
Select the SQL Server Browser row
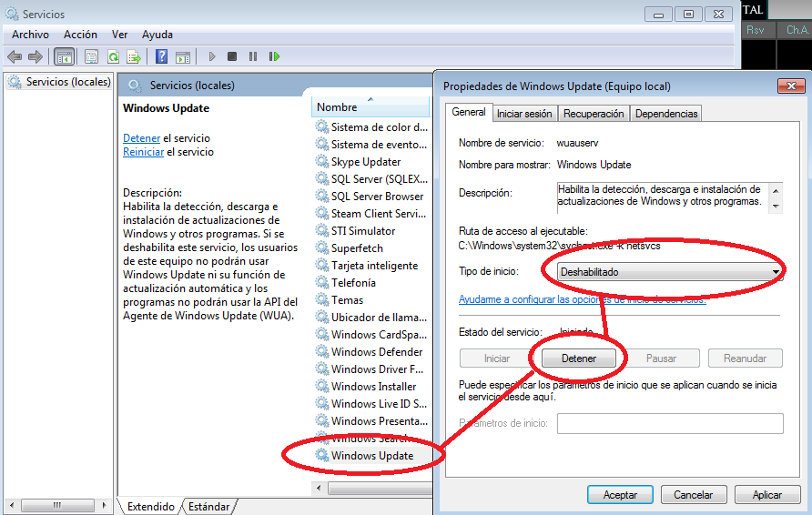tap(371, 197)
